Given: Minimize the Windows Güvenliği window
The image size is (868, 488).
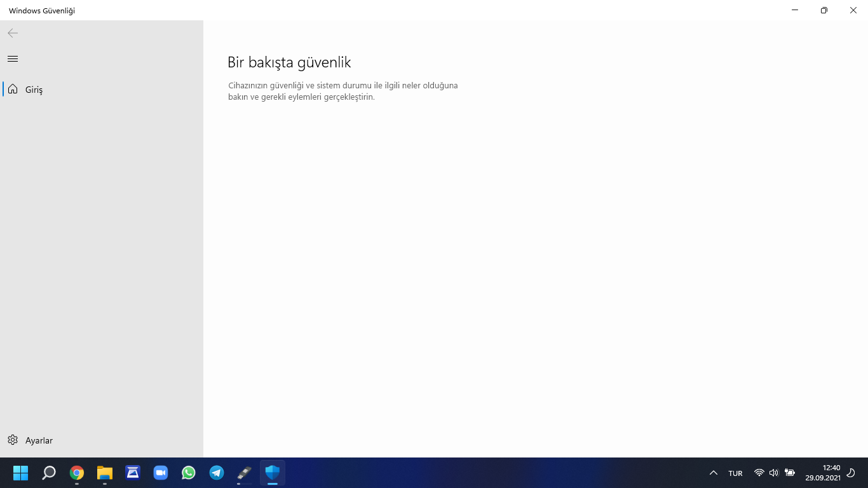Looking at the screenshot, I should 795,10.
